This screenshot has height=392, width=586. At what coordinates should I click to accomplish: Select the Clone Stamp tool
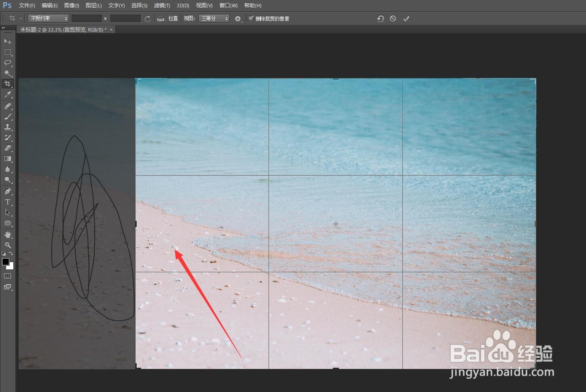pyautogui.click(x=7, y=127)
